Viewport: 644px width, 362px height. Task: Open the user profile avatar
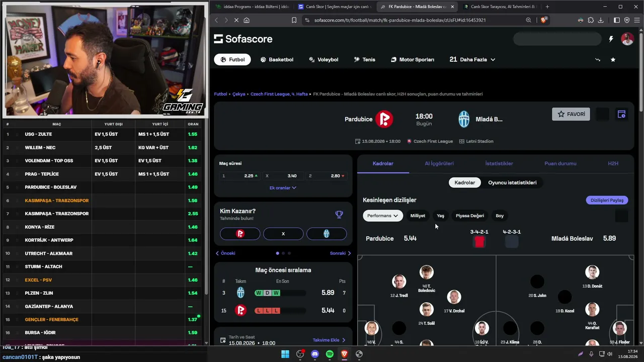click(627, 39)
